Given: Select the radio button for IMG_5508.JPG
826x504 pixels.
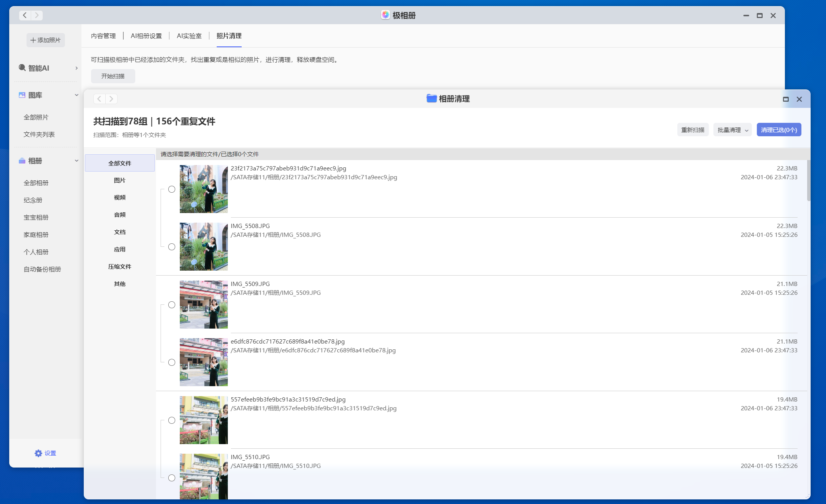Looking at the screenshot, I should coord(172,247).
